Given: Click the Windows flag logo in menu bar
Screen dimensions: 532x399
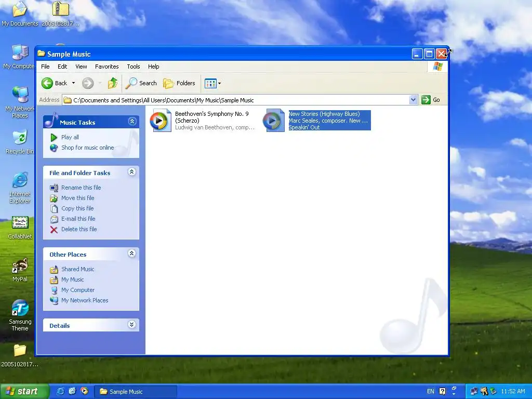Looking at the screenshot, I should point(437,66).
